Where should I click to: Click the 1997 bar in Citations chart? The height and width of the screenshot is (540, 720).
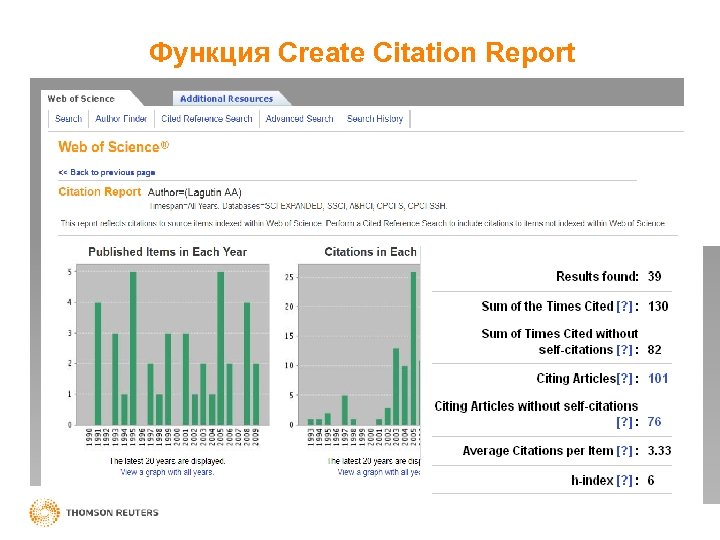pyautogui.click(x=345, y=410)
